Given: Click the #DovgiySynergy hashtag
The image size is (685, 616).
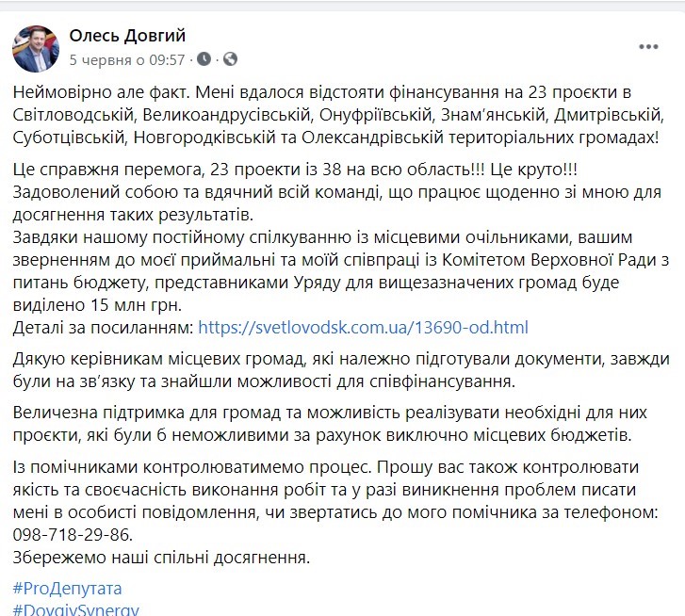Looking at the screenshot, I should pos(75,609).
